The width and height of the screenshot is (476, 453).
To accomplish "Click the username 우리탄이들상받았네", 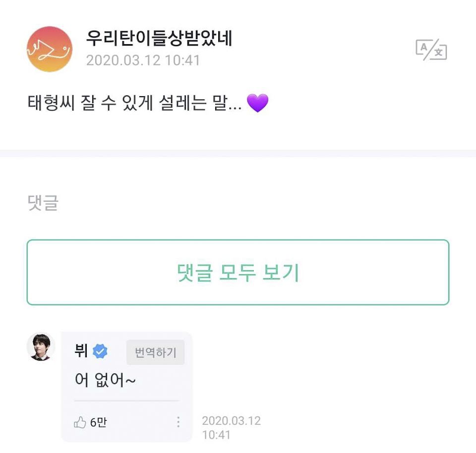I will (159, 38).
